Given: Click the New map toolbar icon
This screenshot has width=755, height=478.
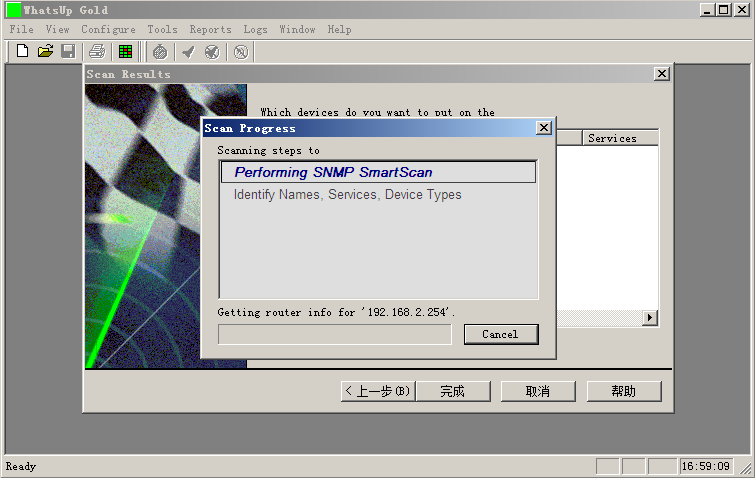Looking at the screenshot, I should click(x=22, y=51).
